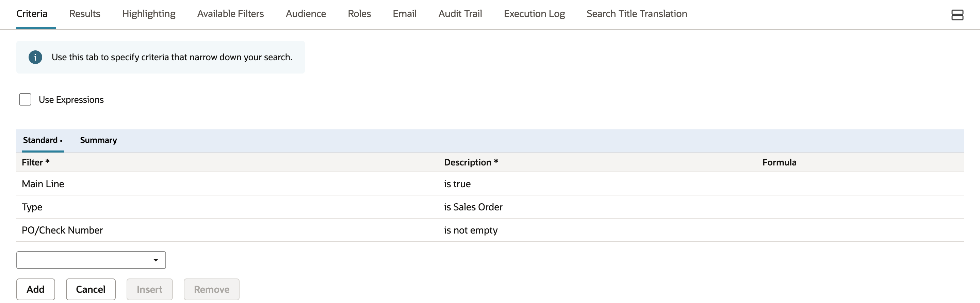The height and width of the screenshot is (303, 980).
Task: Open the Search Title Translation tab
Action: point(637,14)
